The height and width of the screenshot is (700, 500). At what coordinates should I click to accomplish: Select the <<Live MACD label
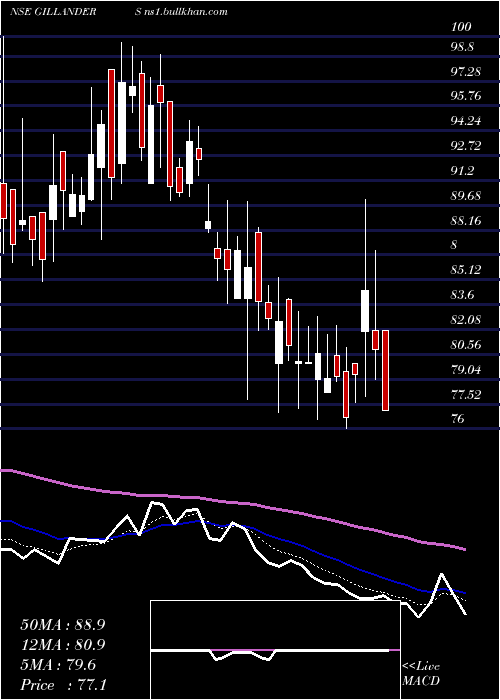421,674
